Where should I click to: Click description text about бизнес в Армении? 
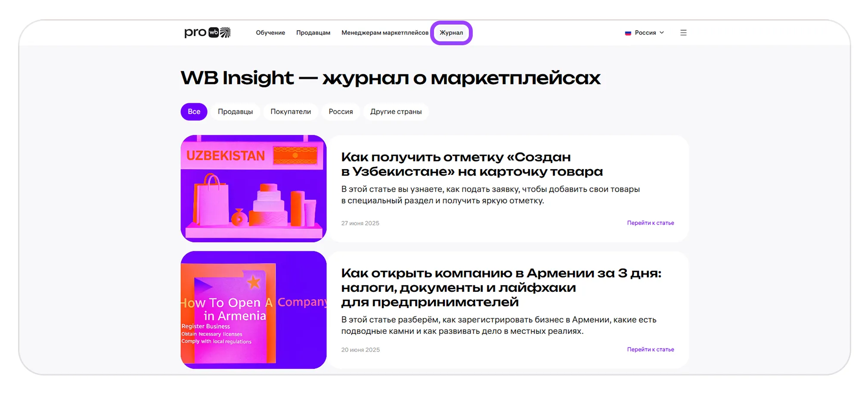pos(499,325)
